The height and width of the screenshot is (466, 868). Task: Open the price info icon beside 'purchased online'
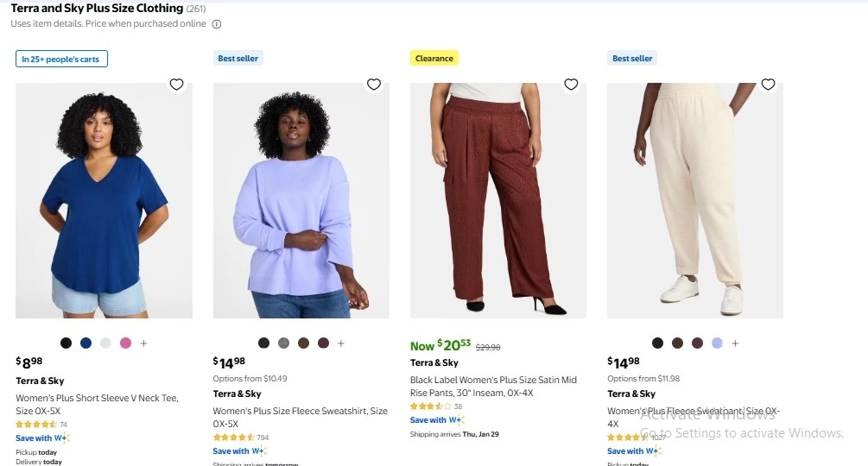[217, 24]
